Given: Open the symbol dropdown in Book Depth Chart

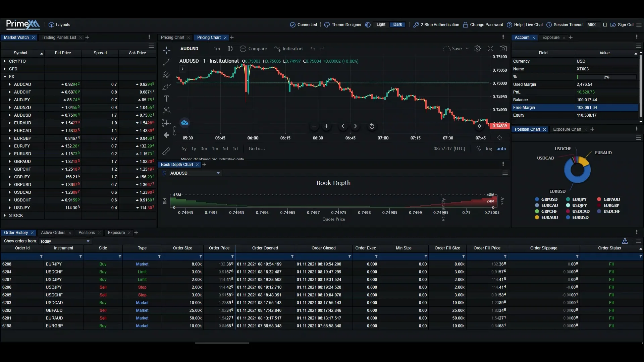Looking at the screenshot, I should (x=218, y=173).
